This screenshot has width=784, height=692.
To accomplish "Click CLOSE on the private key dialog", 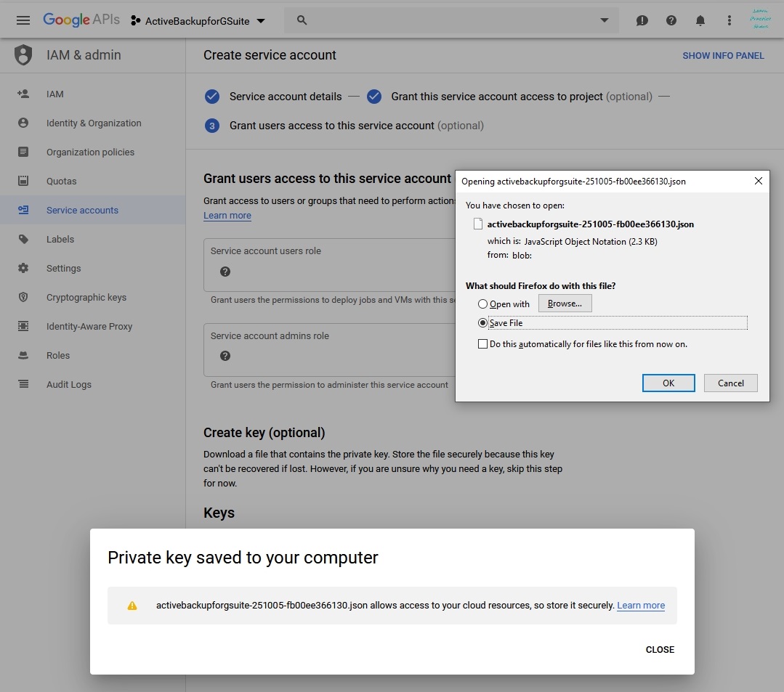I will (660, 650).
